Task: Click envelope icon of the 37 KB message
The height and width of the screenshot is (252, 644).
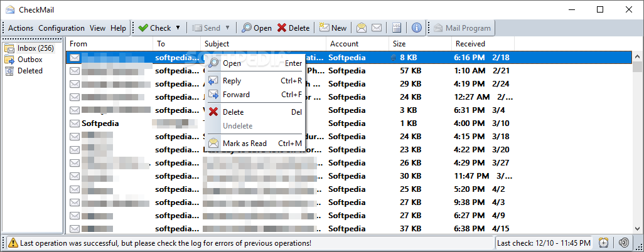Action: [x=74, y=229]
